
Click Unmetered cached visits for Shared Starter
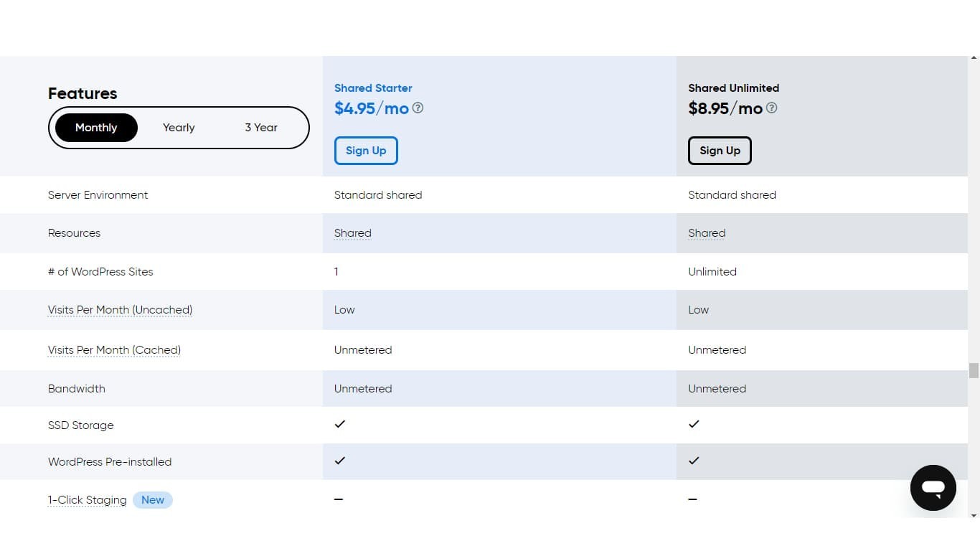coord(363,350)
